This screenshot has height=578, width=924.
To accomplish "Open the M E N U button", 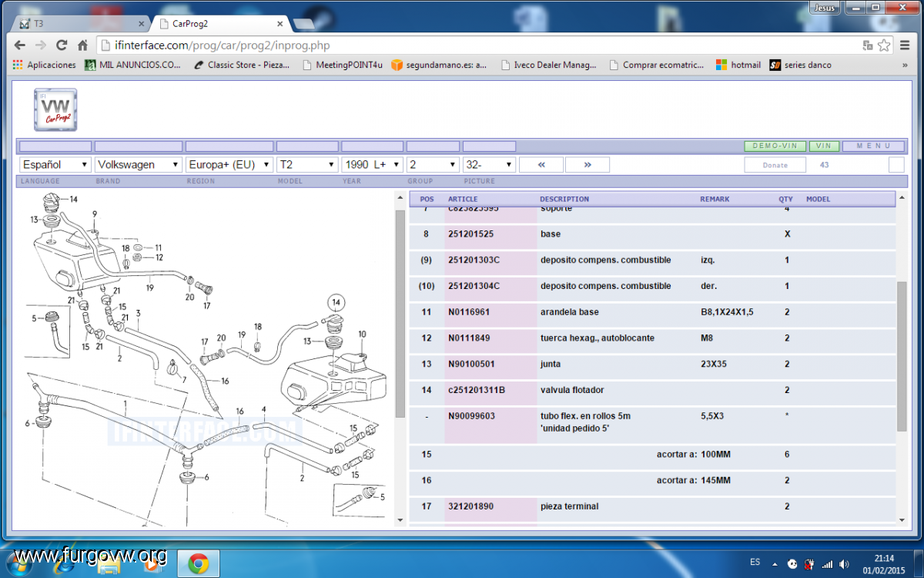I will coord(873,146).
